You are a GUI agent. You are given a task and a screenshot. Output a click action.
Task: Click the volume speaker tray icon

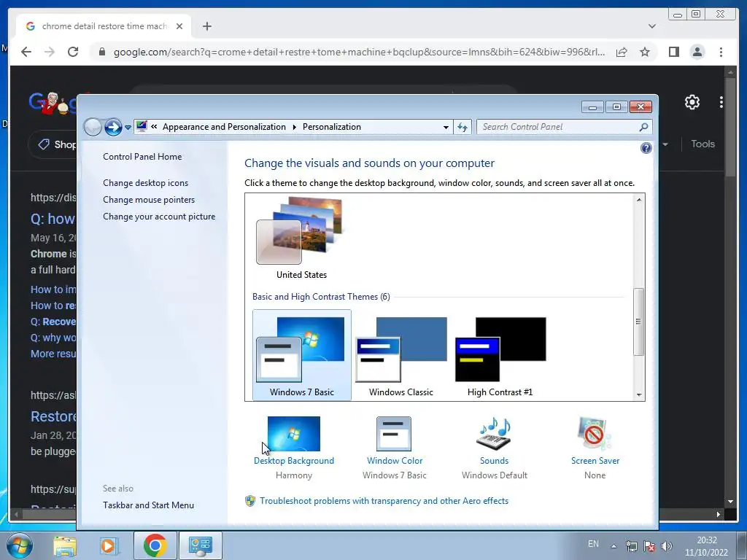point(667,546)
